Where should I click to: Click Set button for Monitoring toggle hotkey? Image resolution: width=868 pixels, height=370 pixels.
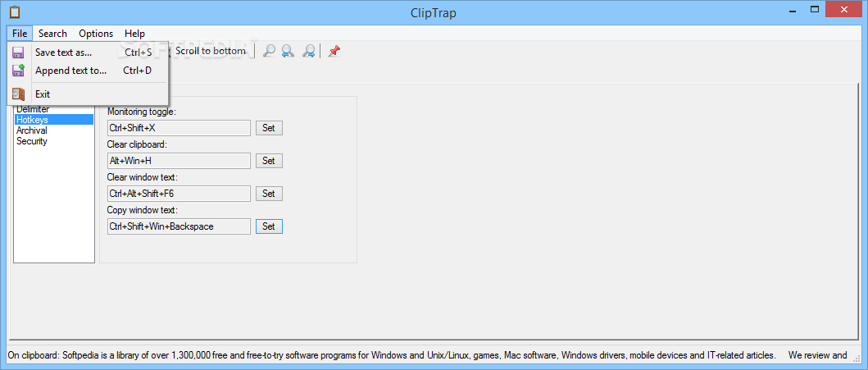pyautogui.click(x=269, y=128)
